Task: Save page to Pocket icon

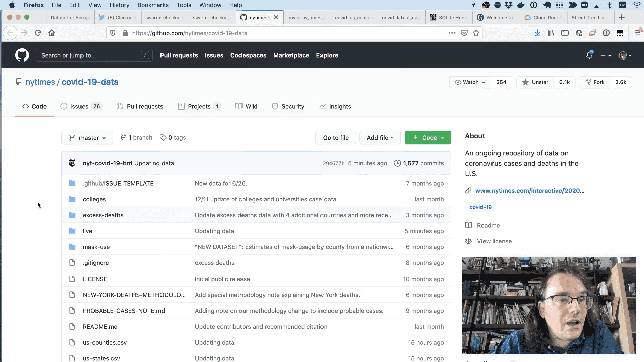Action: point(464,33)
